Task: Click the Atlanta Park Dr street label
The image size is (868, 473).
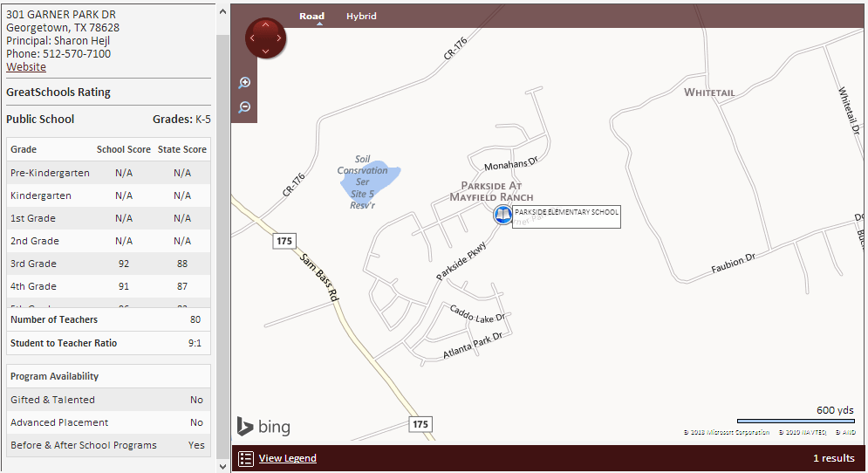Action: tap(473, 346)
